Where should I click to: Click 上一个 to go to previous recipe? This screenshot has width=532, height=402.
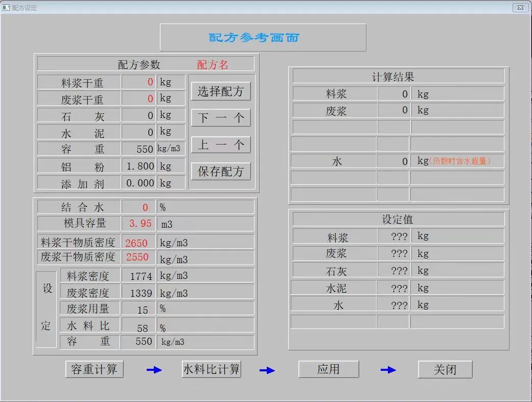(x=220, y=145)
